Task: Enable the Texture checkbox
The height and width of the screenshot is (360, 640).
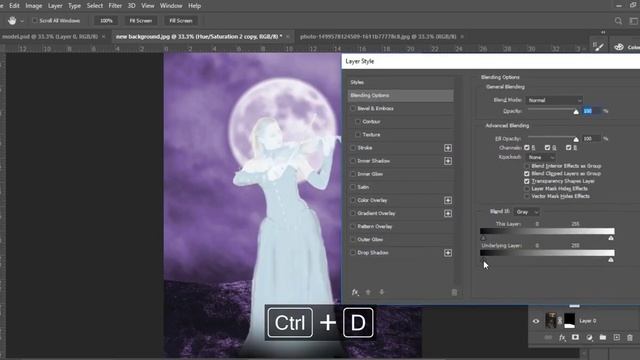Action: [358, 135]
